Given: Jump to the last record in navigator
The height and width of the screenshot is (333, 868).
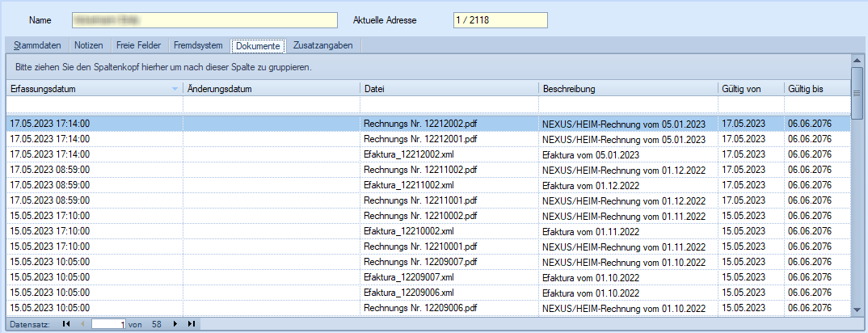Looking at the screenshot, I should 191,324.
